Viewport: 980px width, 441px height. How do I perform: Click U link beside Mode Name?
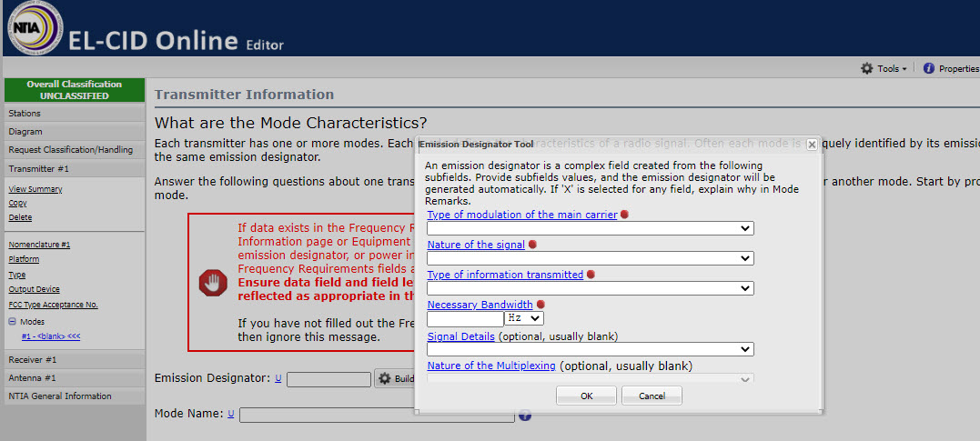230,414
